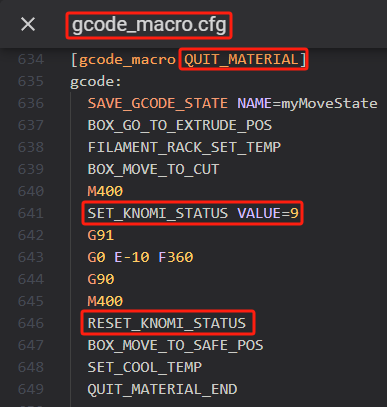Image resolution: width=387 pixels, height=407 pixels.
Task: Click line number 641 in gutter
Action: (31, 213)
